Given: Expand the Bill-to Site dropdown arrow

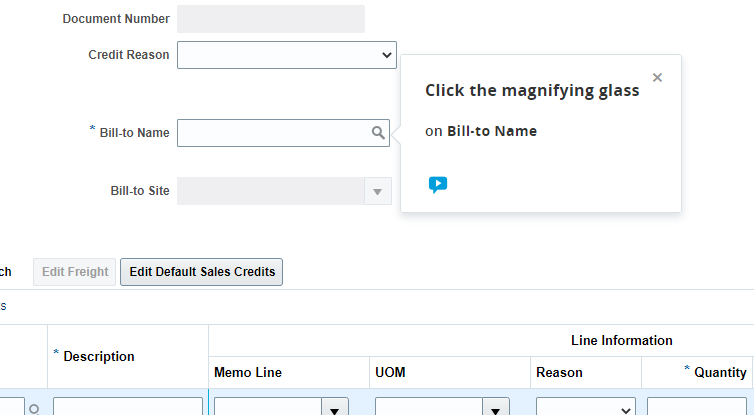Looking at the screenshot, I should pyautogui.click(x=378, y=192).
